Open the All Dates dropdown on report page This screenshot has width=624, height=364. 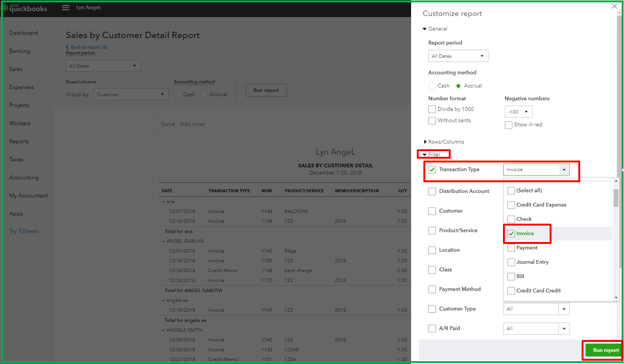(x=103, y=66)
